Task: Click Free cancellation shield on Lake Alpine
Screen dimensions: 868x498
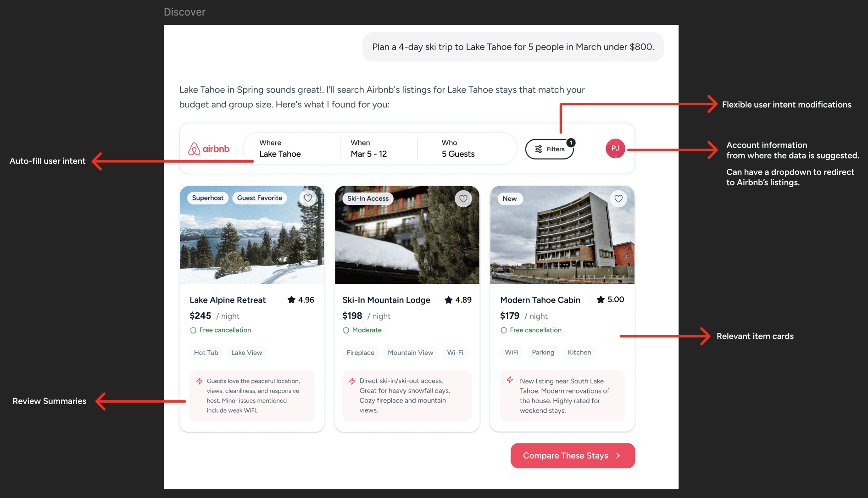Action: pyautogui.click(x=193, y=330)
